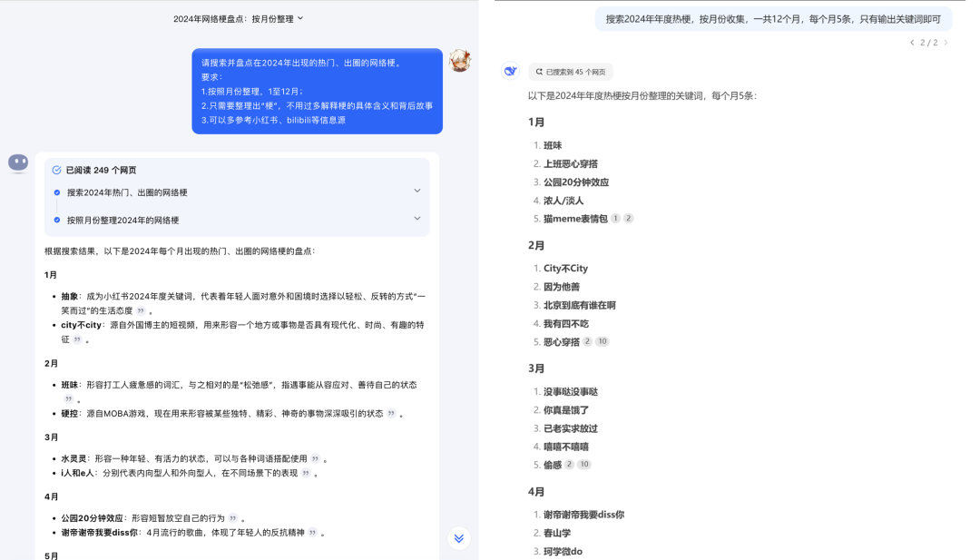Viewport: 980px width, 560px height.
Task: Click the list item 珂学微do
Action: tap(563, 551)
